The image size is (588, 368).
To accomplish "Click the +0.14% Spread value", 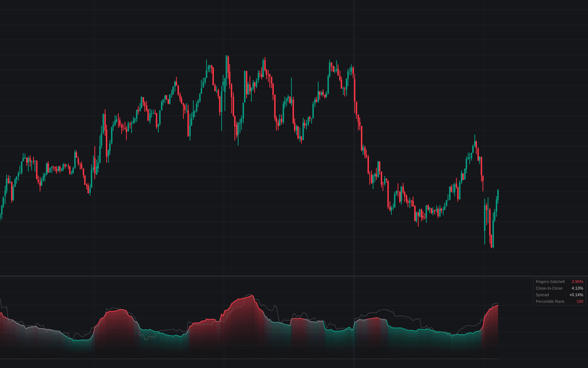I will pos(576,295).
